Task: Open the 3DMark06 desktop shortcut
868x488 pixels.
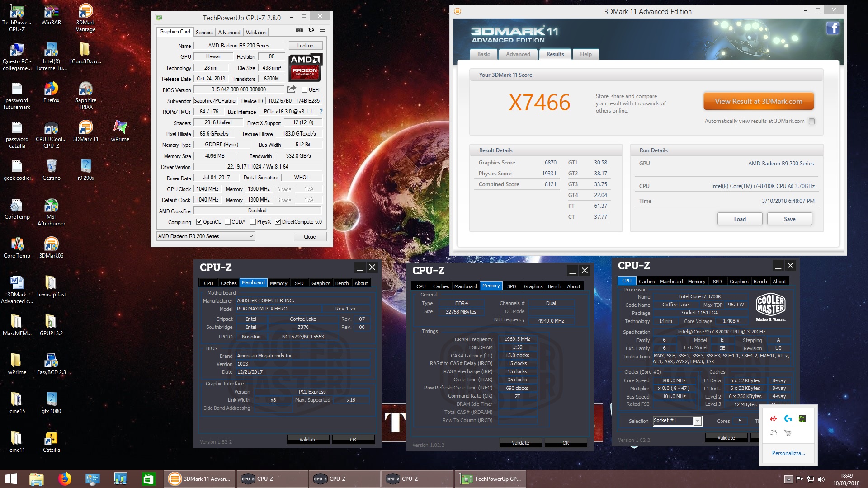Action: (x=51, y=248)
